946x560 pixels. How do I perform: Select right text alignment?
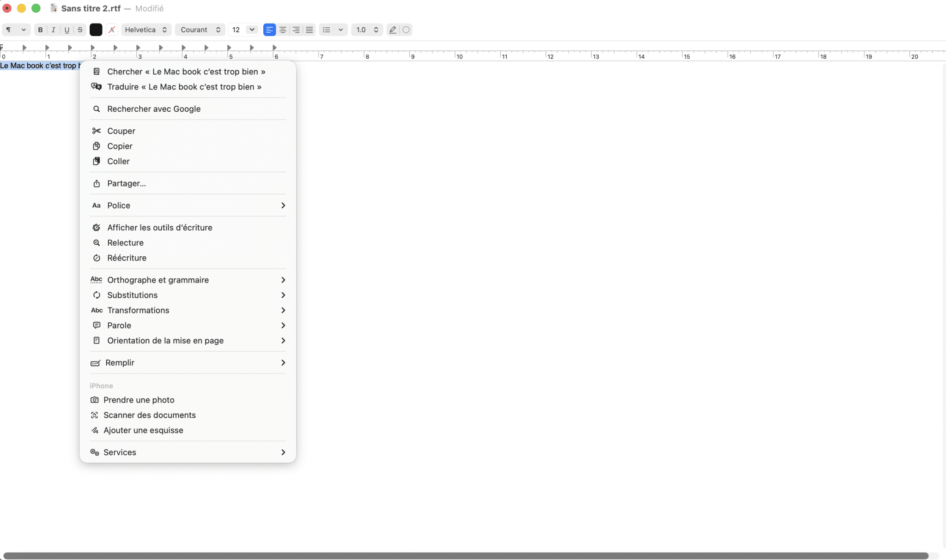pyautogui.click(x=295, y=30)
